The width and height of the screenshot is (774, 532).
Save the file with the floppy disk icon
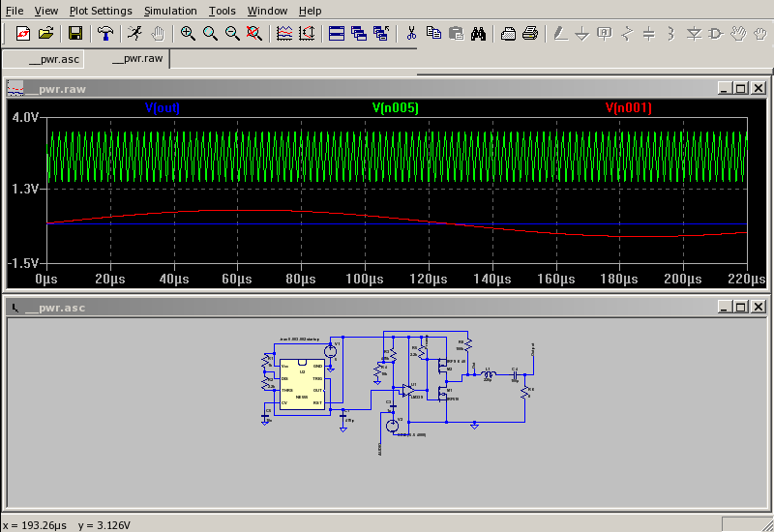(75, 34)
